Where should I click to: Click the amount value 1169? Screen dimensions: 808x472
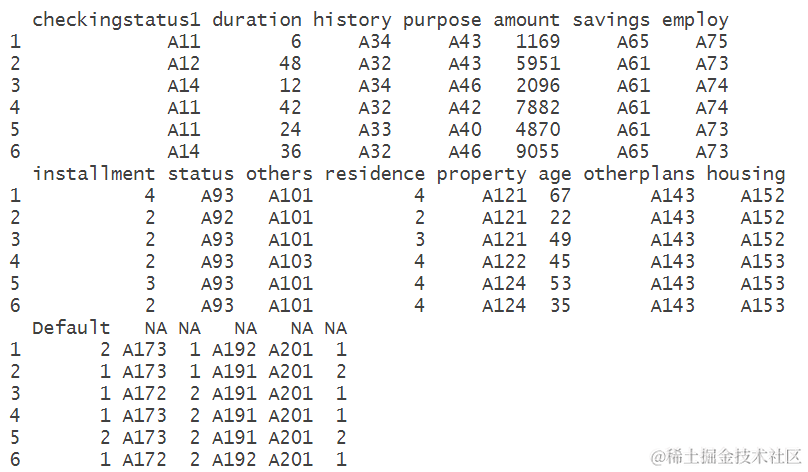[538, 41]
